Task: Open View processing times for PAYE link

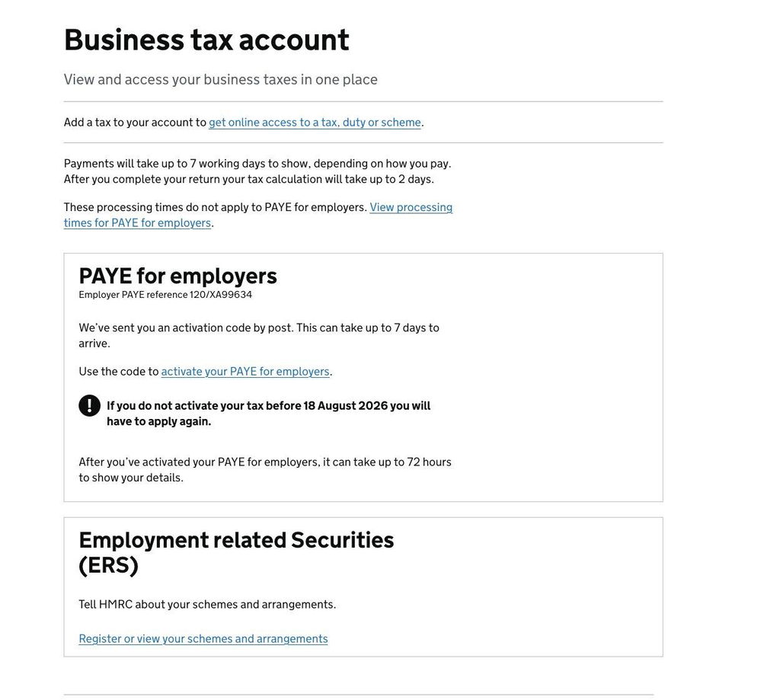Action: coord(258,215)
